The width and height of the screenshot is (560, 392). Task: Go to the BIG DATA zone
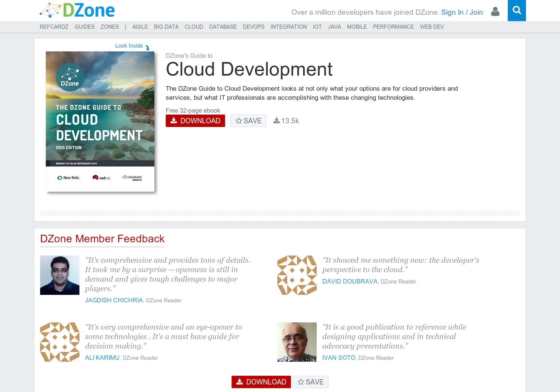[166, 27]
